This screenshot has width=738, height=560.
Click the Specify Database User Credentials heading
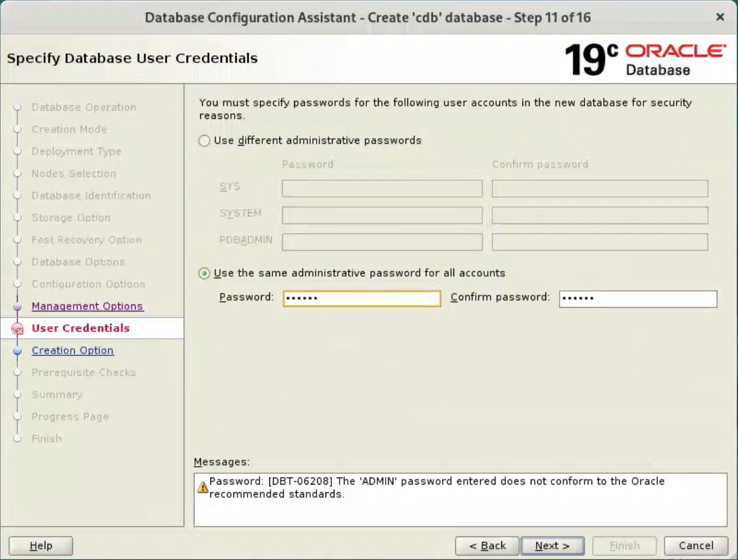tap(132, 58)
